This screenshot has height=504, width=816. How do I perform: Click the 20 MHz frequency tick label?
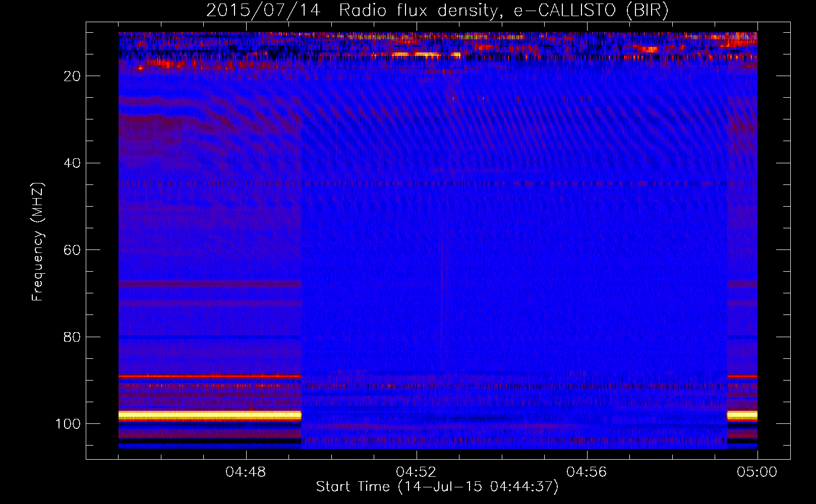coord(72,76)
